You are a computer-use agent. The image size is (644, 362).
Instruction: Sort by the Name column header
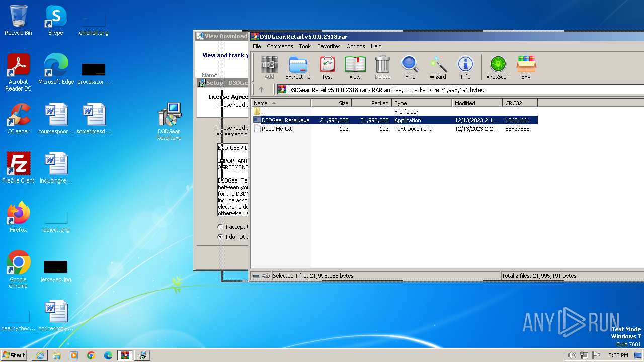[281, 103]
